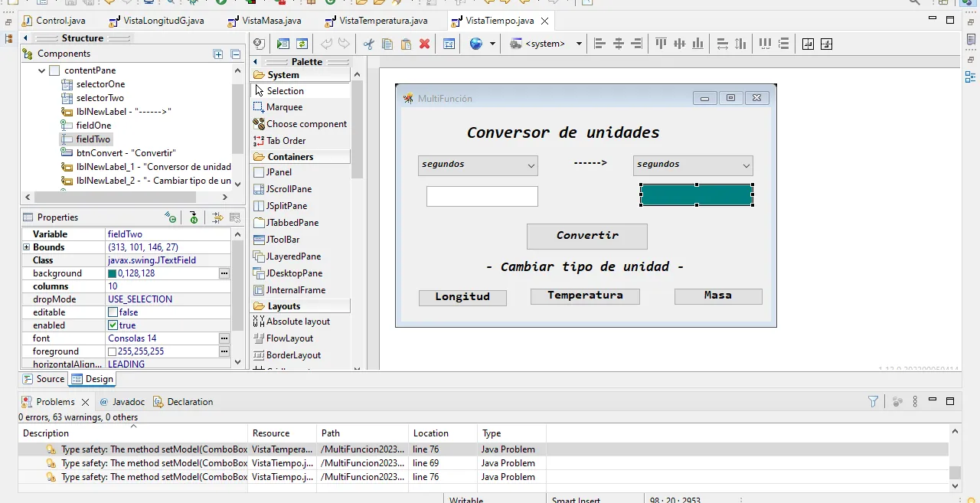Switch to the VistaTemperatura.java tab
This screenshot has width=980, height=503.
(376, 21)
